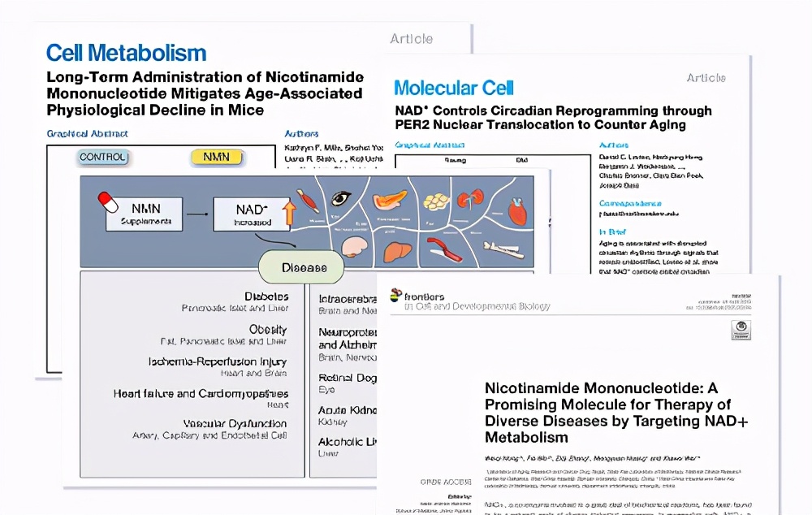
Task: Click the Authors heading on the Molecular Cell paper
Action: point(614,145)
